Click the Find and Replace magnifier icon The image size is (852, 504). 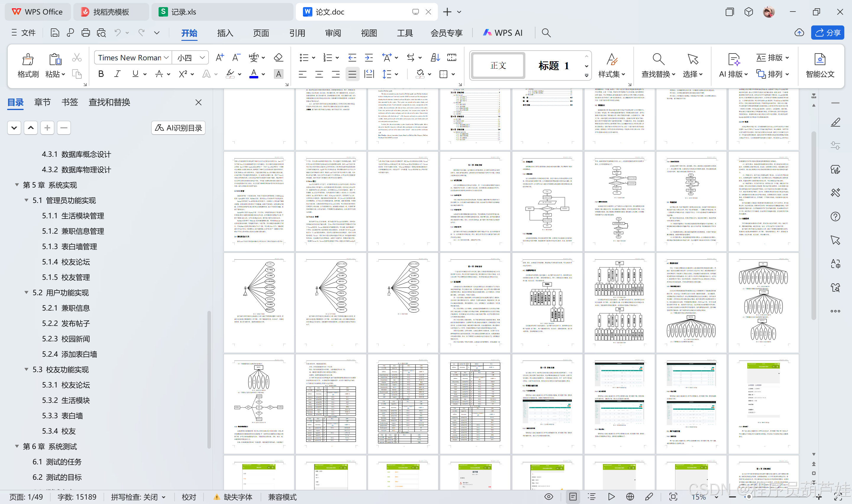(x=659, y=59)
